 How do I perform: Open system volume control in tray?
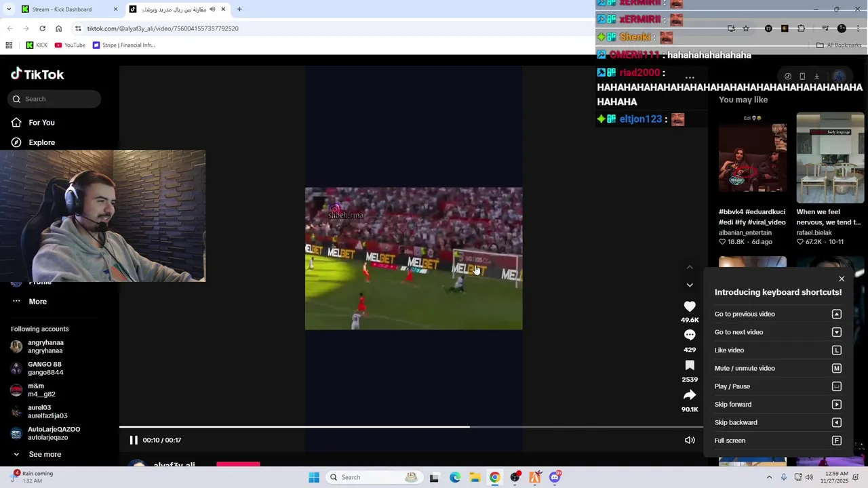808,477
